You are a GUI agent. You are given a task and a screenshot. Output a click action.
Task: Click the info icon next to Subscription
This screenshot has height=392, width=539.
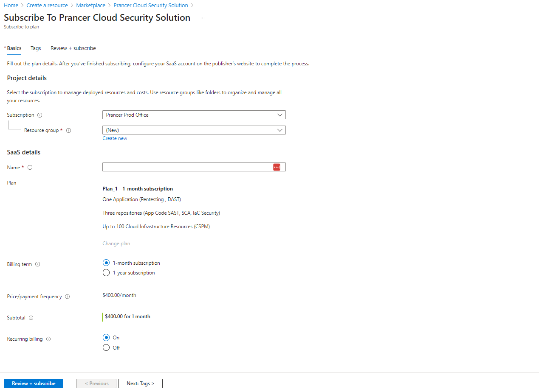point(40,115)
